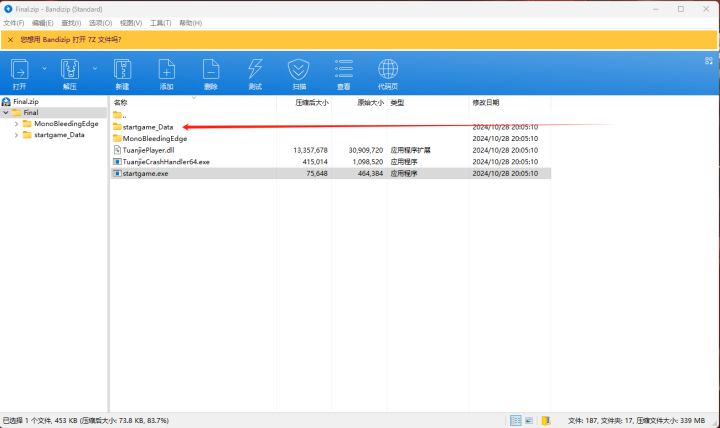Switch to icon view mode in status bar
The image size is (720, 428).
coord(530,421)
